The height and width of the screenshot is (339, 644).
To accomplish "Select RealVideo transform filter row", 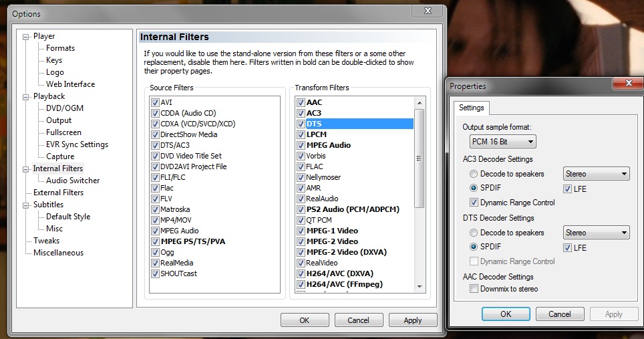I will click(321, 263).
